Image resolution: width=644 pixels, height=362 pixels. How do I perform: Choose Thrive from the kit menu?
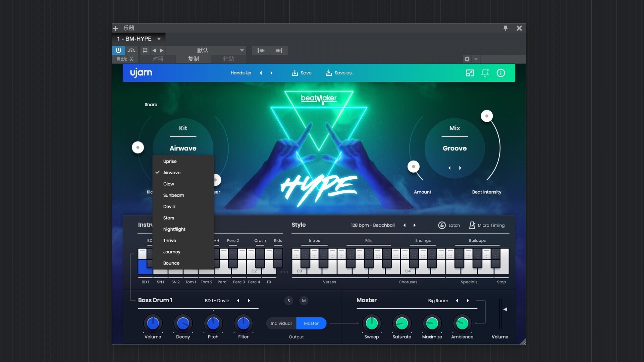tap(183, 241)
